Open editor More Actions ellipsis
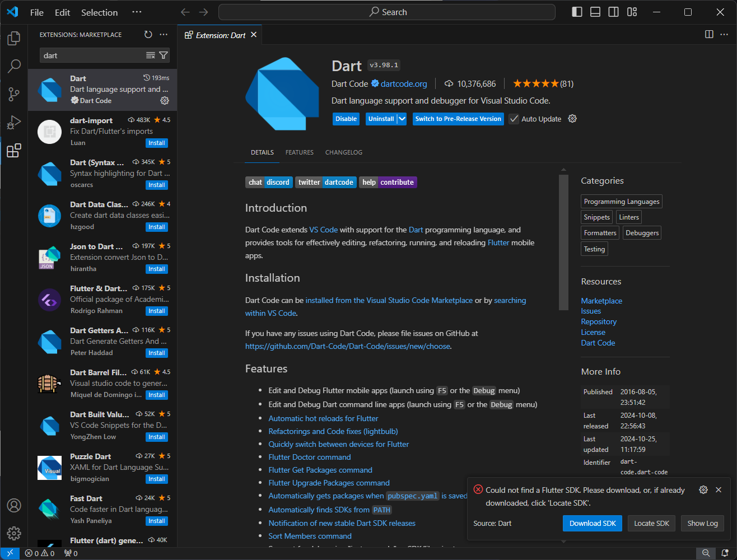Viewport: 737px width, 560px height. click(x=724, y=35)
